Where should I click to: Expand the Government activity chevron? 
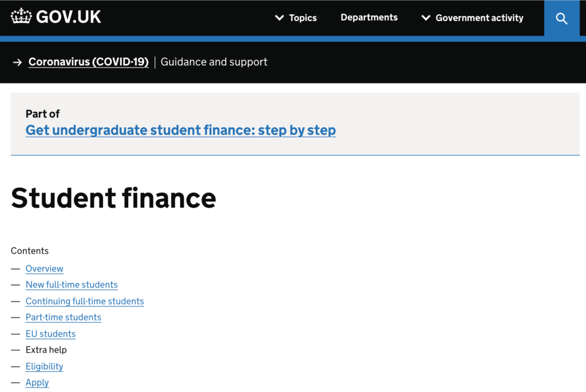click(426, 18)
